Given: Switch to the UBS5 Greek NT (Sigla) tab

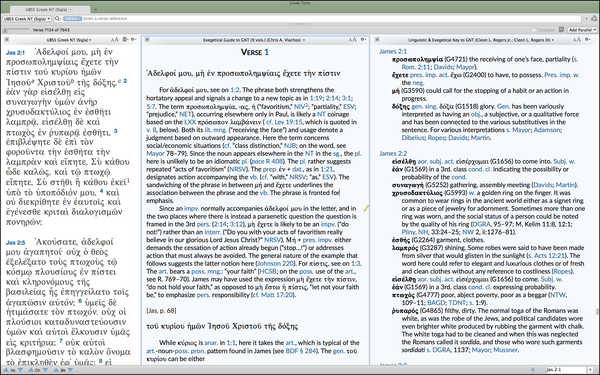Looking at the screenshot, I should [50, 9].
